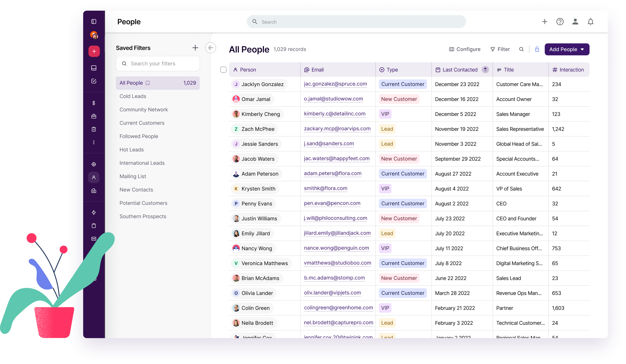This screenshot has height=364, width=626.
Task: Click the magnifier search icon above the table
Action: pyautogui.click(x=521, y=49)
